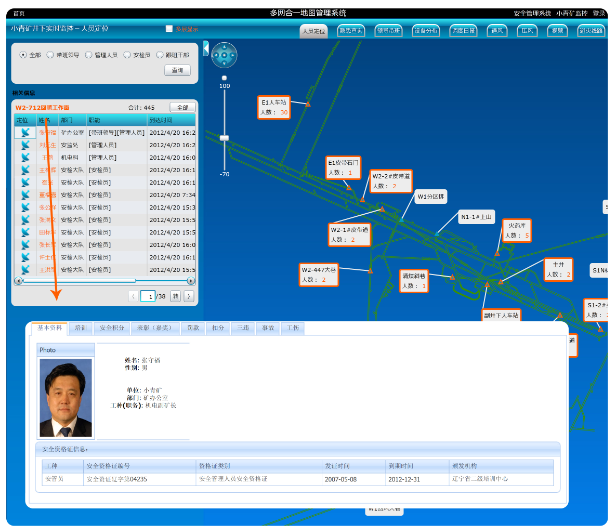Click the person's photo thumbnail
This screenshot has height=532, width=615.
click(66, 398)
